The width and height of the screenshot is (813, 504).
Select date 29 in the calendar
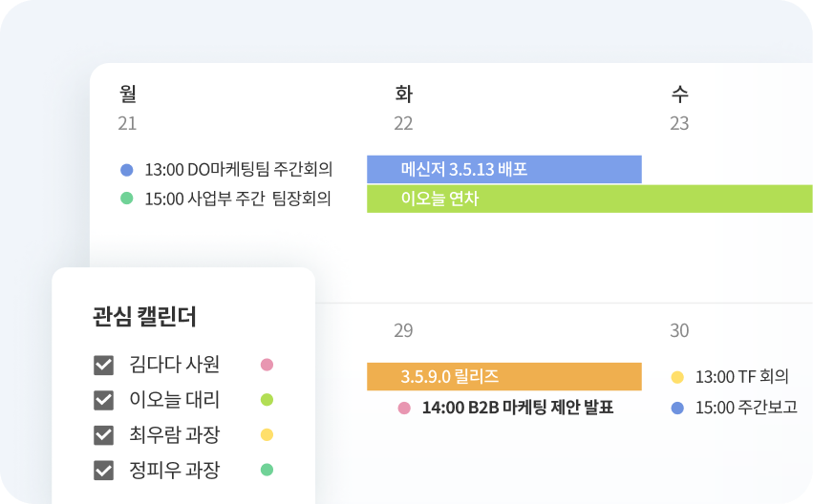click(x=403, y=330)
